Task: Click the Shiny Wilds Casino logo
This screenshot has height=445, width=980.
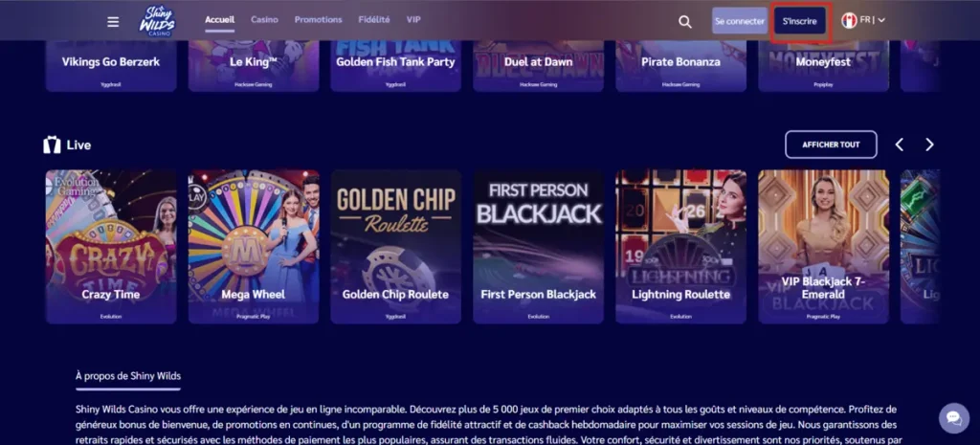Action: point(157,21)
